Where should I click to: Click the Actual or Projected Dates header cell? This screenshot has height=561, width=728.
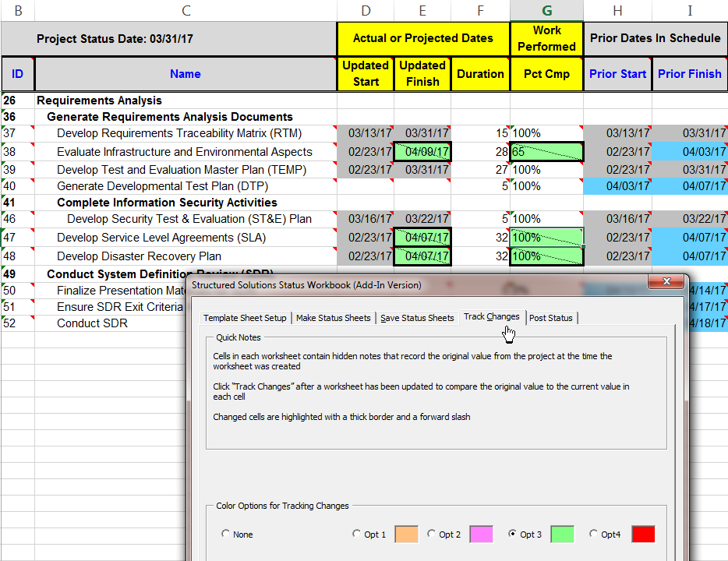423,38
